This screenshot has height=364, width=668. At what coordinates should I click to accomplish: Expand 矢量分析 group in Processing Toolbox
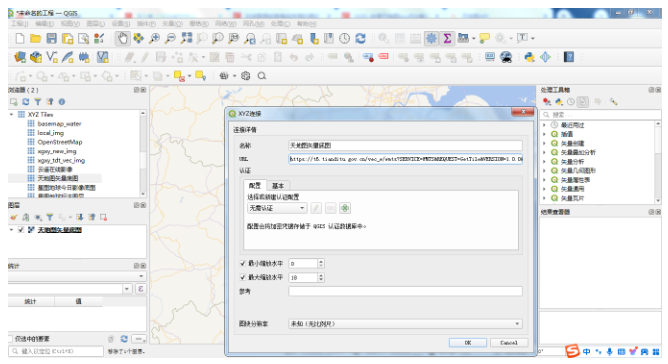pos(544,162)
